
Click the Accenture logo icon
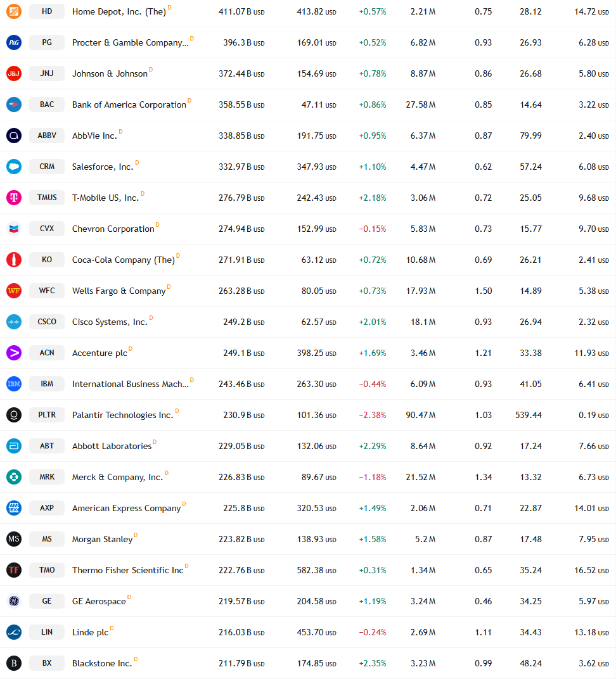14,353
